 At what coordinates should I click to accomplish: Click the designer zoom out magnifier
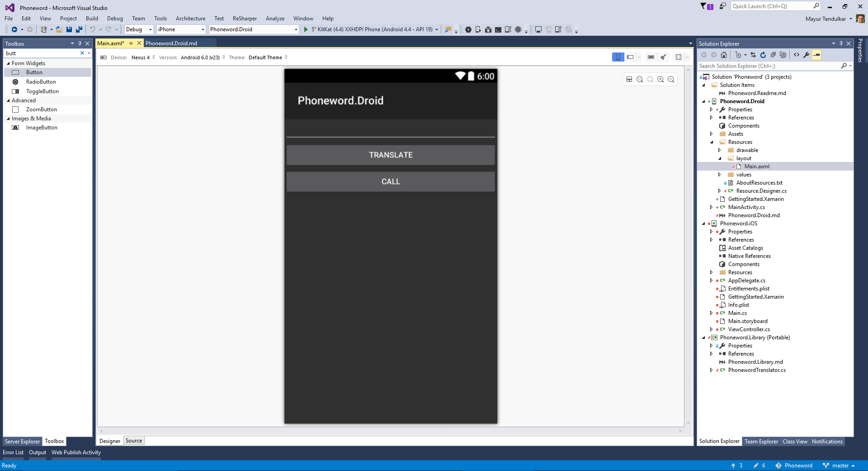pyautogui.click(x=671, y=79)
